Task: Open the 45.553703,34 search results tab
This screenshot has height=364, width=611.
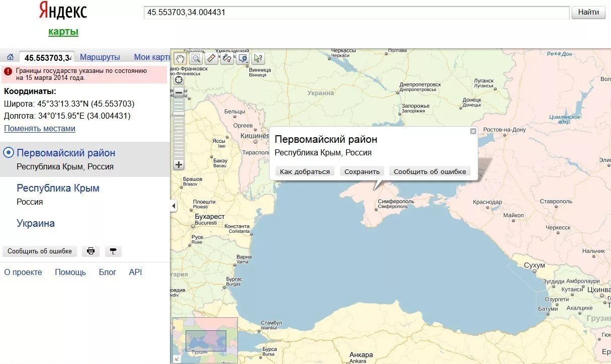Action: [x=47, y=57]
